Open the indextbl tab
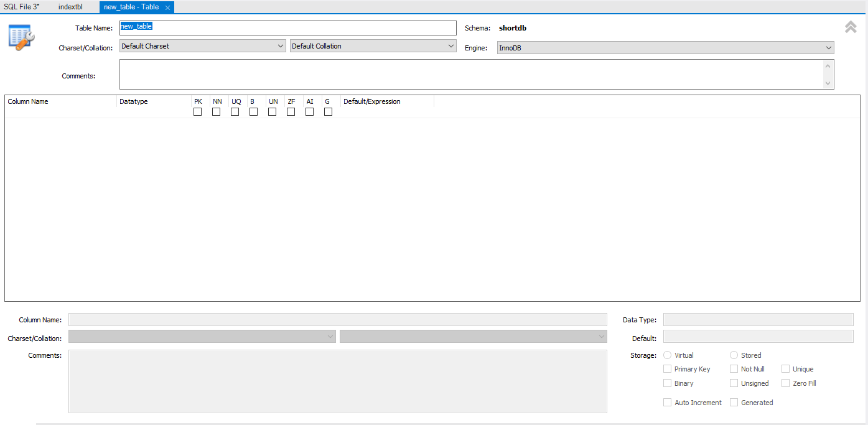The height and width of the screenshot is (425, 868). tap(70, 7)
